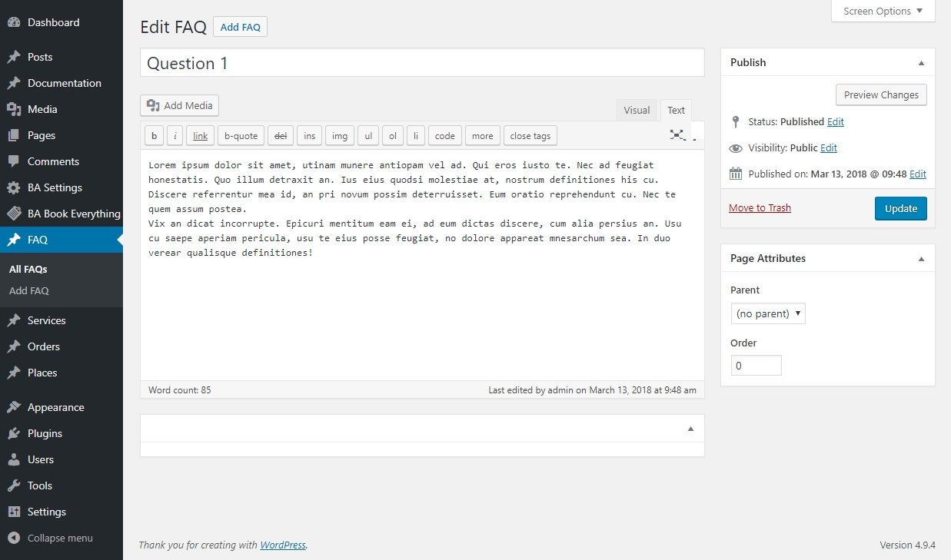Click the Dashboard gauge icon in sidebar
This screenshot has width=951, height=560.
tap(14, 23)
